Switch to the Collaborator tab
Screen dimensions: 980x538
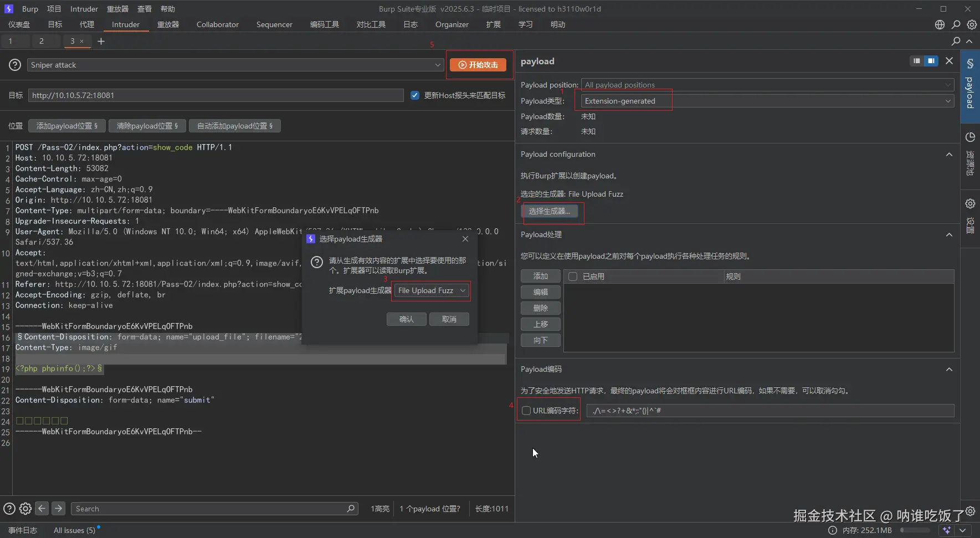pos(218,24)
